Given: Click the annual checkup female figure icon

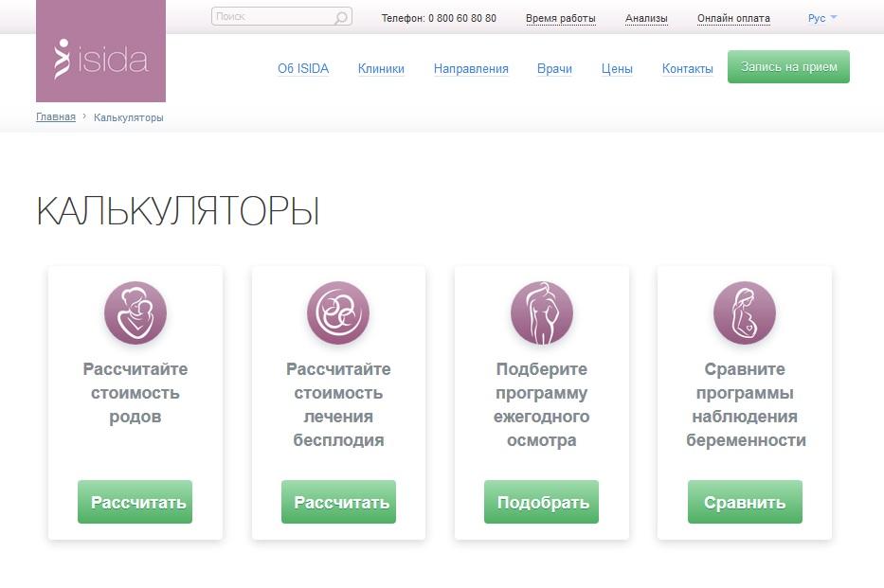Looking at the screenshot, I should pos(542,312).
